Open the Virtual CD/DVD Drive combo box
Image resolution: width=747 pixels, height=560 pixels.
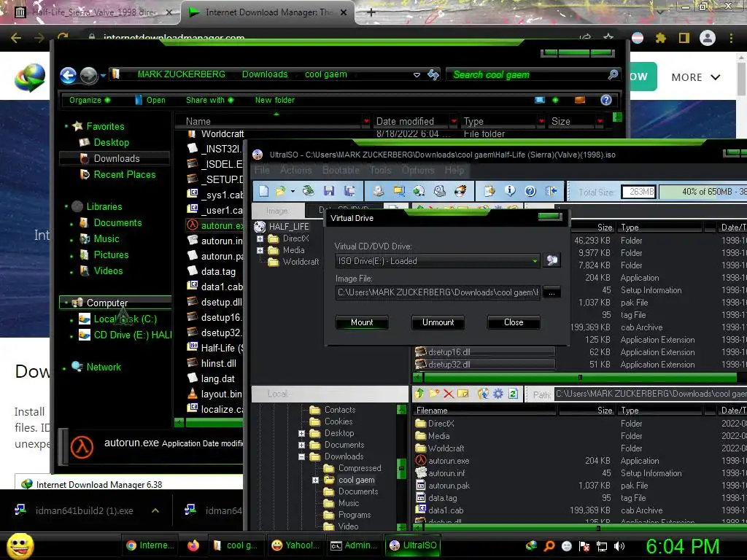click(438, 261)
